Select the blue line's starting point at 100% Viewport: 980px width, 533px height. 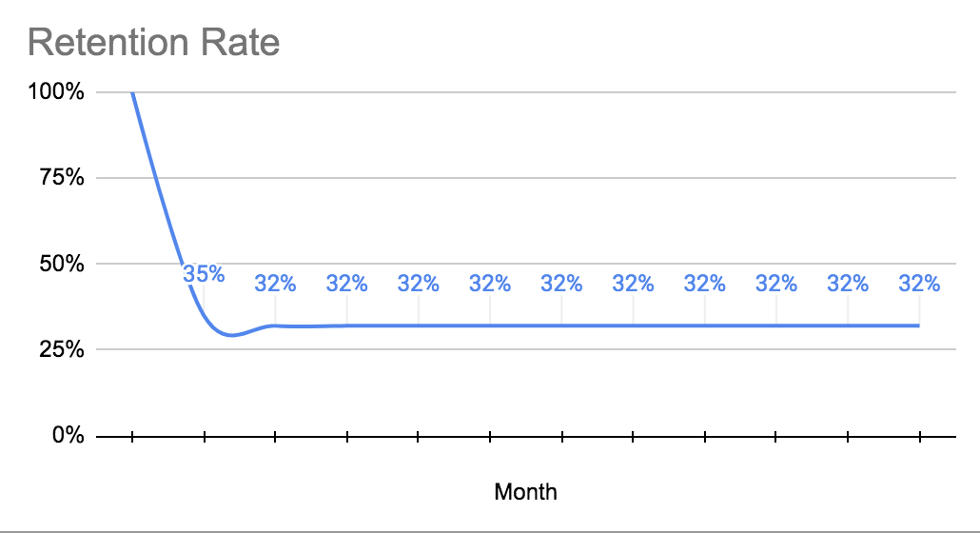132,93
